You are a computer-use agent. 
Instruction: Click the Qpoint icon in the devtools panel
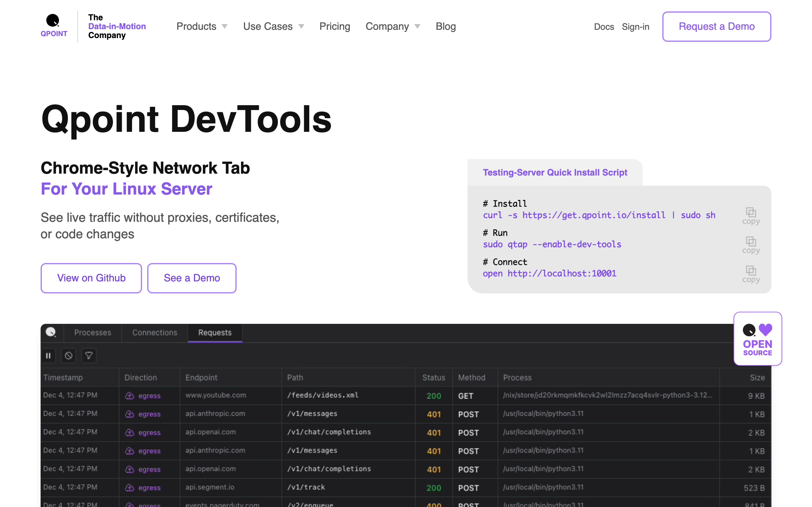pos(51,332)
